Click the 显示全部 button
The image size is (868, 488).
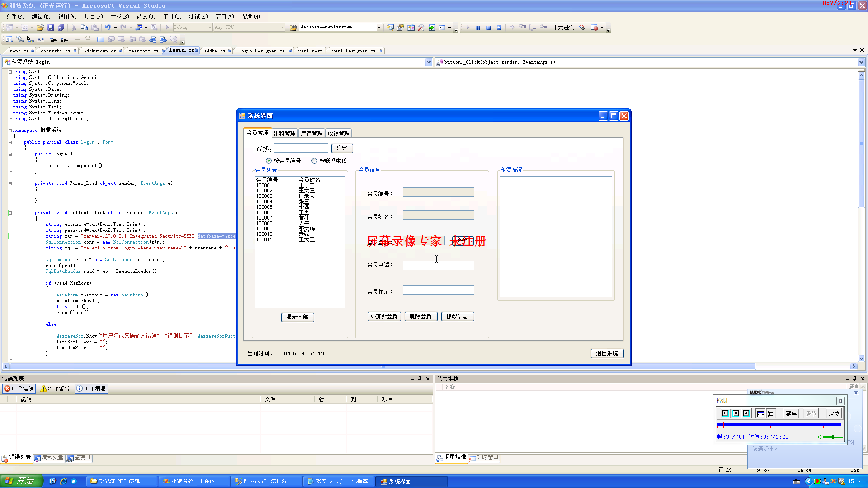coord(297,317)
